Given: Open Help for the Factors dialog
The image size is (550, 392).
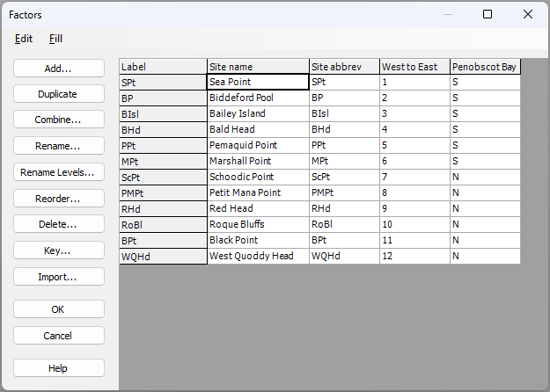Looking at the screenshot, I should [x=58, y=368].
